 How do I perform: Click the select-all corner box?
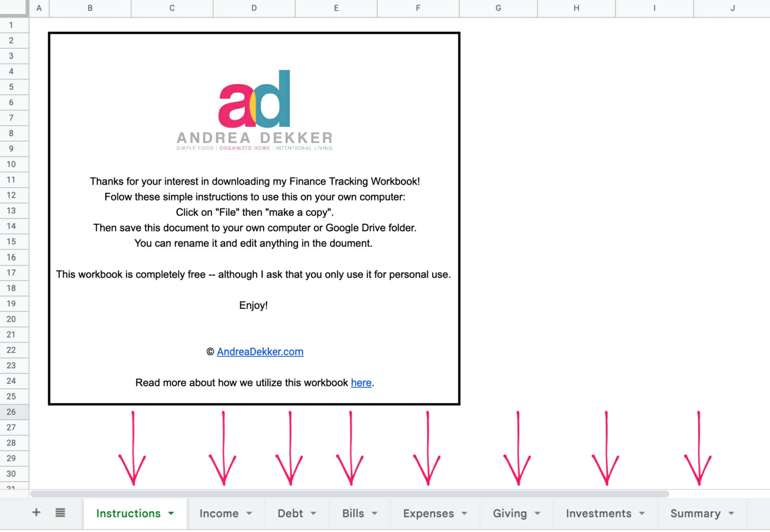14,8
